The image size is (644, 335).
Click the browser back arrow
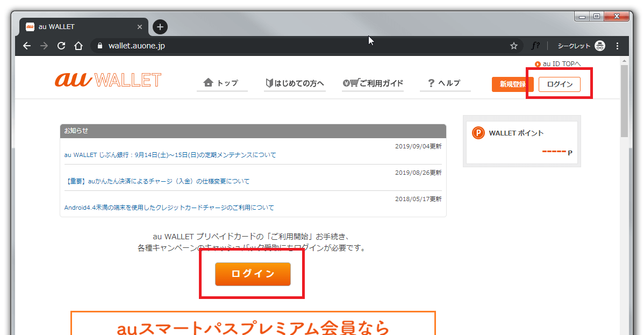point(27,46)
